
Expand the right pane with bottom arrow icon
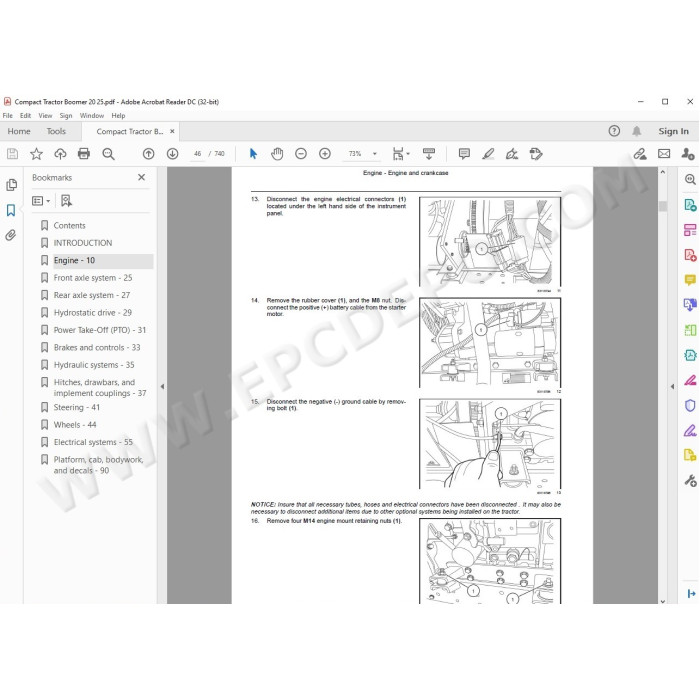(x=691, y=593)
